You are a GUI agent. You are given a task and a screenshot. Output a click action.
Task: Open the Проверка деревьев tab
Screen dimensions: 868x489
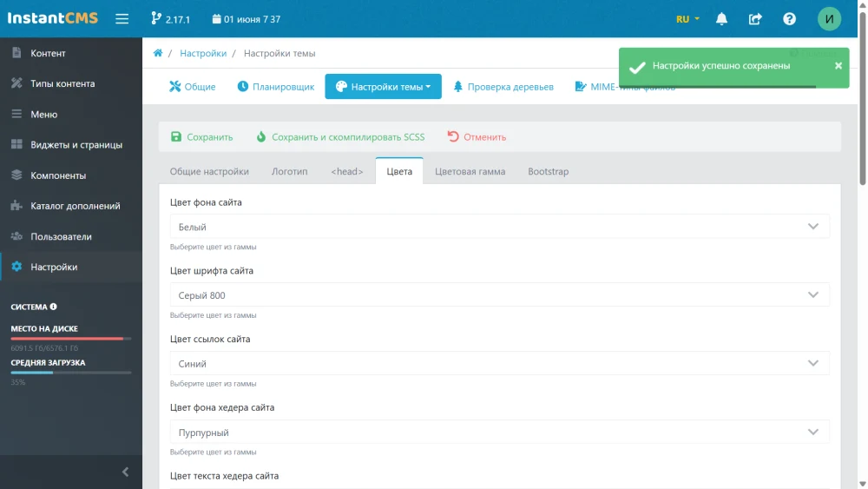tap(503, 86)
